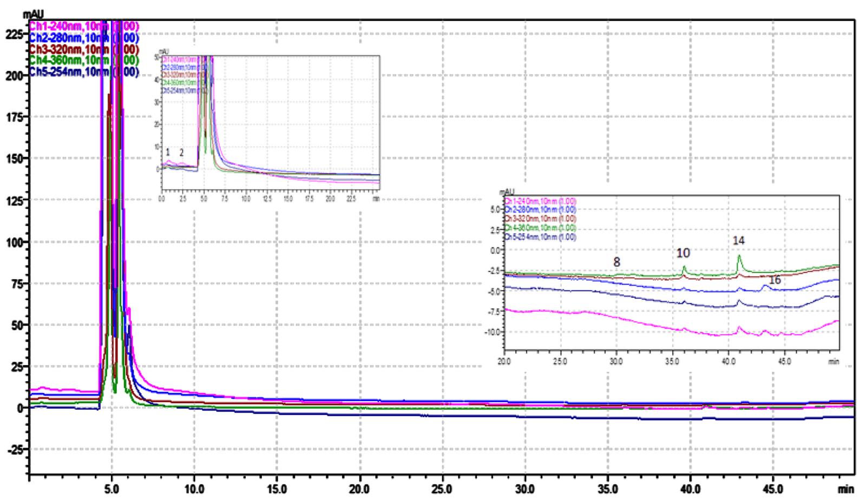This screenshot has width=866, height=504.
Task: Click peak label 10 in the right inset
Action: tap(684, 253)
